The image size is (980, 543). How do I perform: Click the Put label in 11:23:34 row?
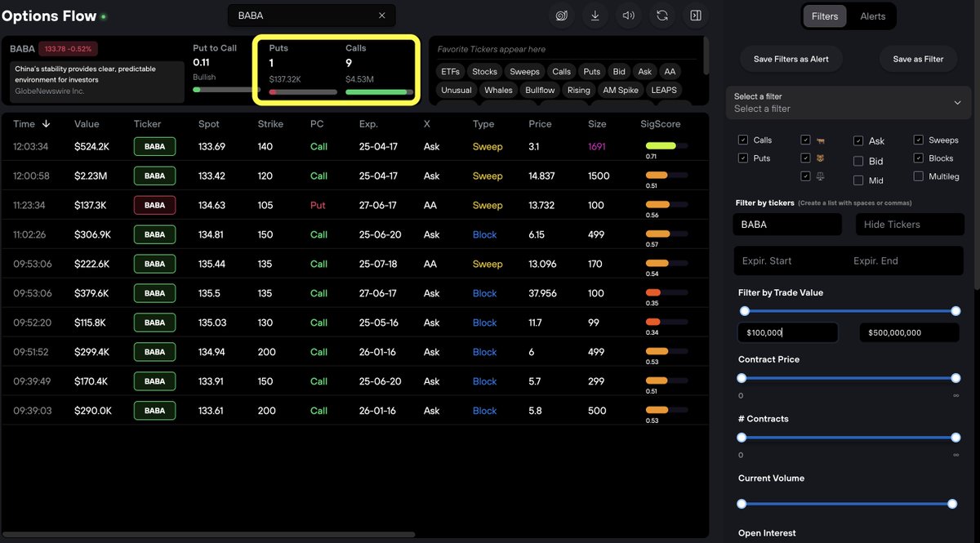318,206
